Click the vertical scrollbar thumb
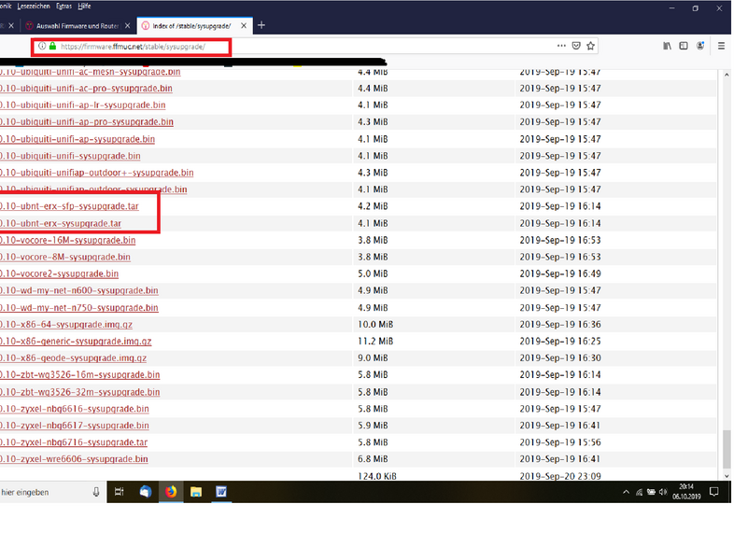 [726, 450]
